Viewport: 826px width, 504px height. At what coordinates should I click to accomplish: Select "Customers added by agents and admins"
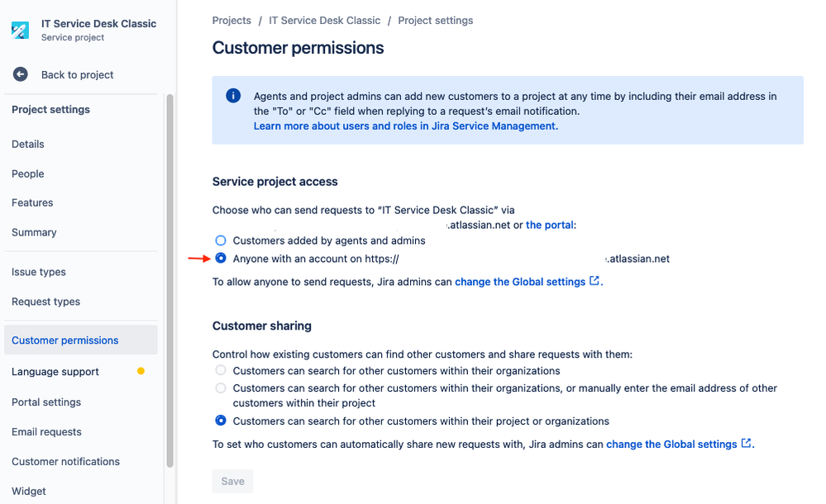coord(221,240)
